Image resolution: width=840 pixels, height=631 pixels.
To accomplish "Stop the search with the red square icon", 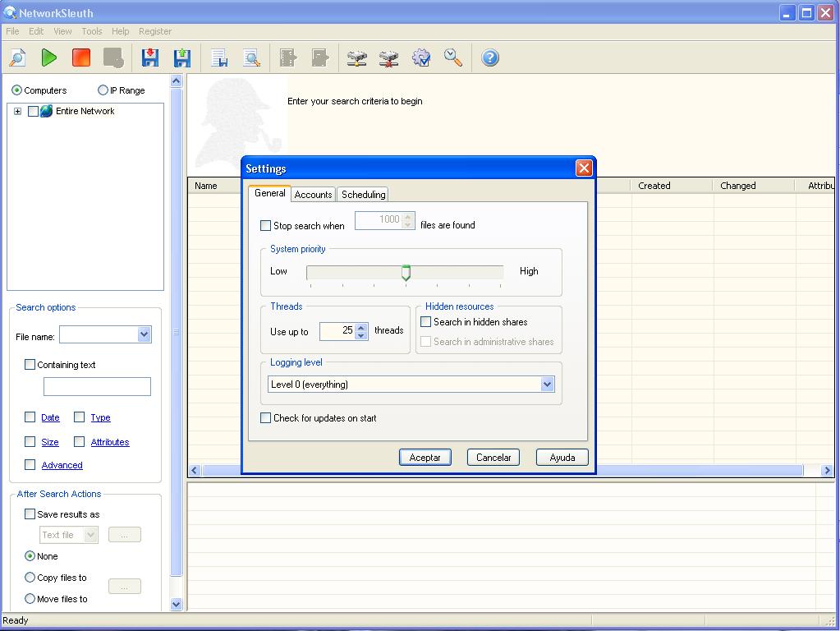I will [x=81, y=58].
